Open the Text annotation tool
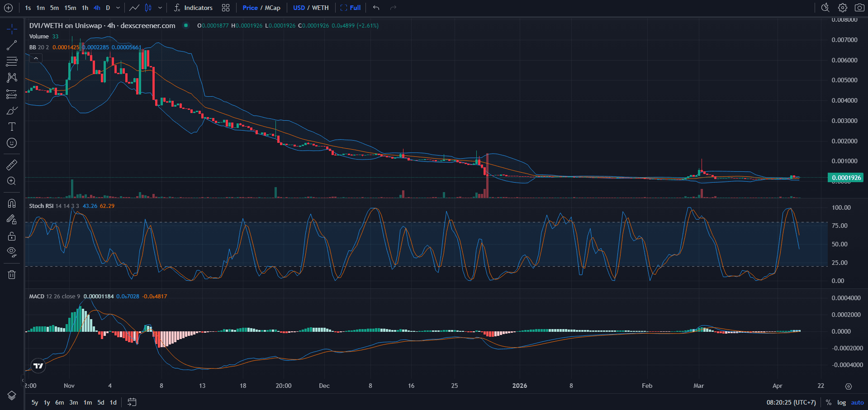 tap(11, 126)
